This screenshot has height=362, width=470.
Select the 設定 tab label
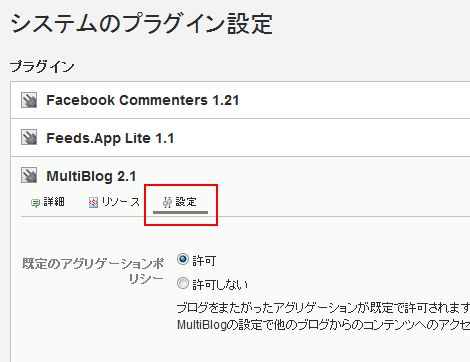(186, 202)
